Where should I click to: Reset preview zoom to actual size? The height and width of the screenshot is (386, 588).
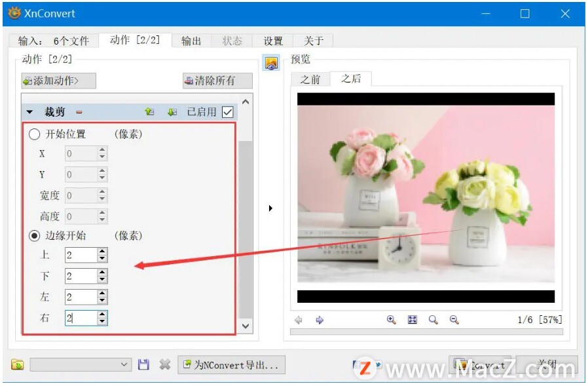(433, 320)
